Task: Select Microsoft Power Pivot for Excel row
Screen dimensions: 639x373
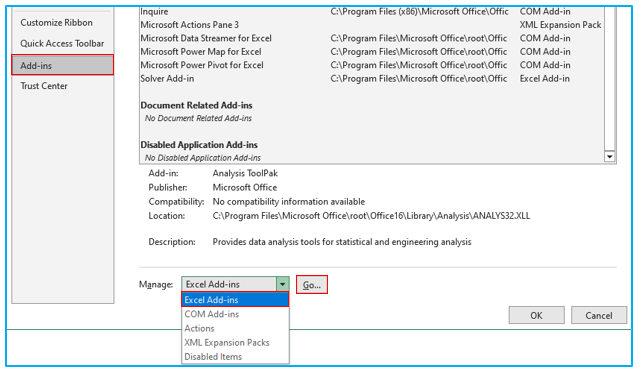Action: (x=372, y=65)
